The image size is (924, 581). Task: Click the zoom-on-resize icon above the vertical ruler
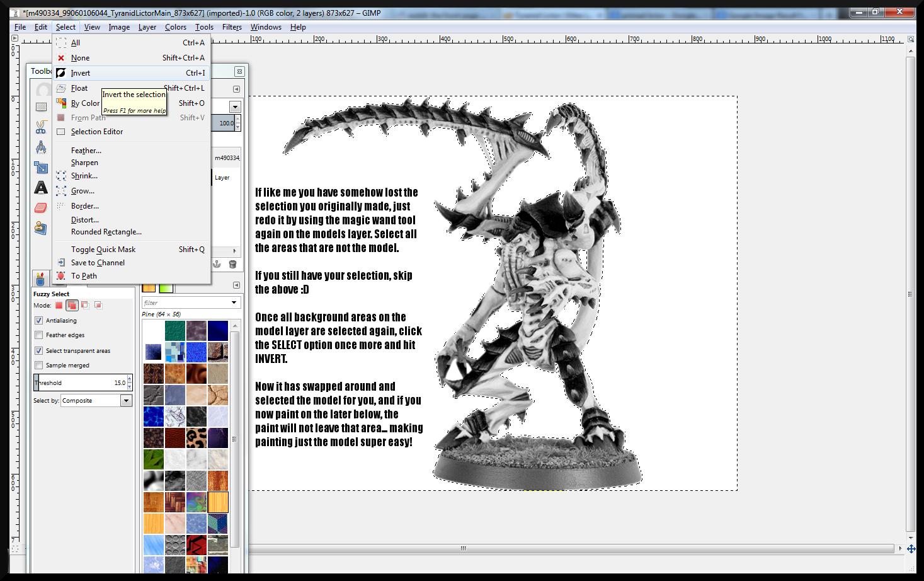coord(910,39)
